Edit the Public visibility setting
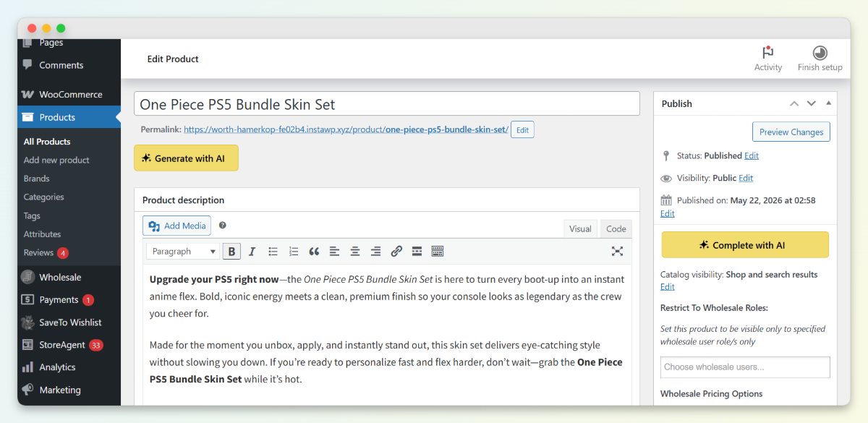The height and width of the screenshot is (423, 868). [x=746, y=178]
